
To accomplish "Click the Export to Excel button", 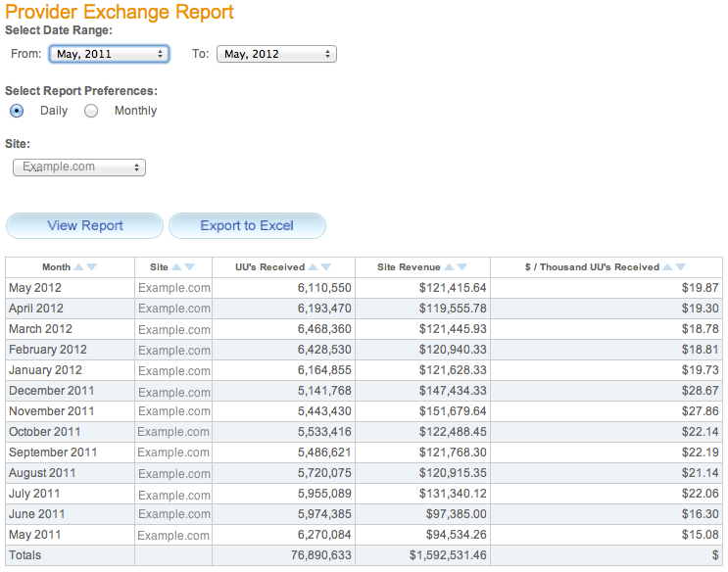I will point(247,225).
